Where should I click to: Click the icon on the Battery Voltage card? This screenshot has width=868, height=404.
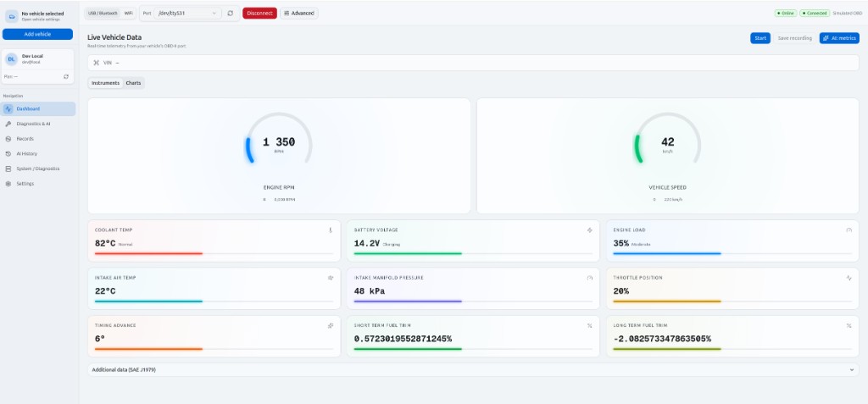[589, 230]
